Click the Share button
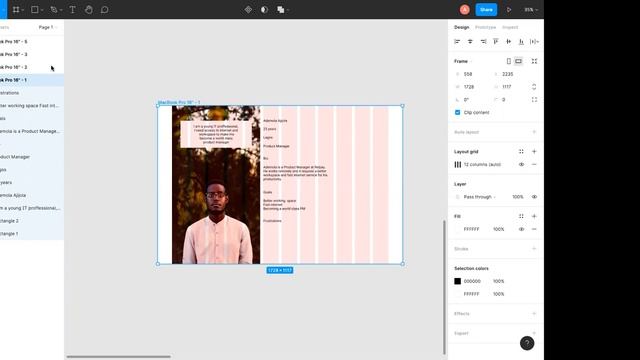640x360 pixels. [x=486, y=9]
